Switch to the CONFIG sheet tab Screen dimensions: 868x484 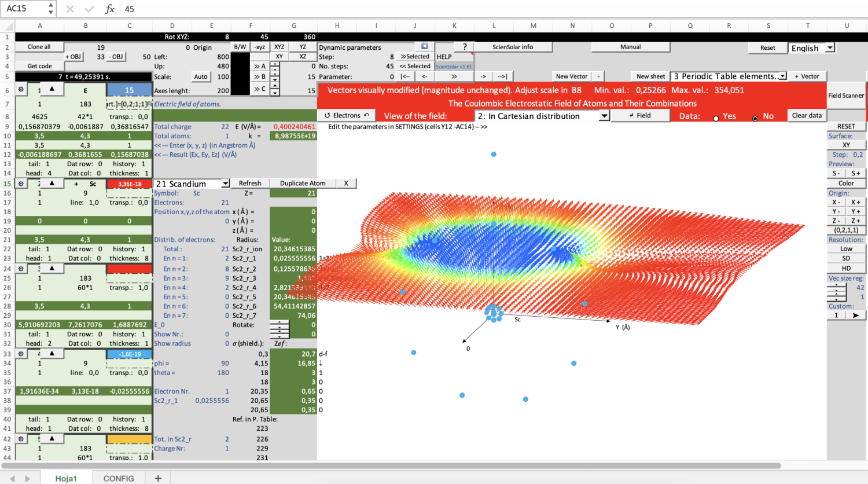tap(119, 478)
